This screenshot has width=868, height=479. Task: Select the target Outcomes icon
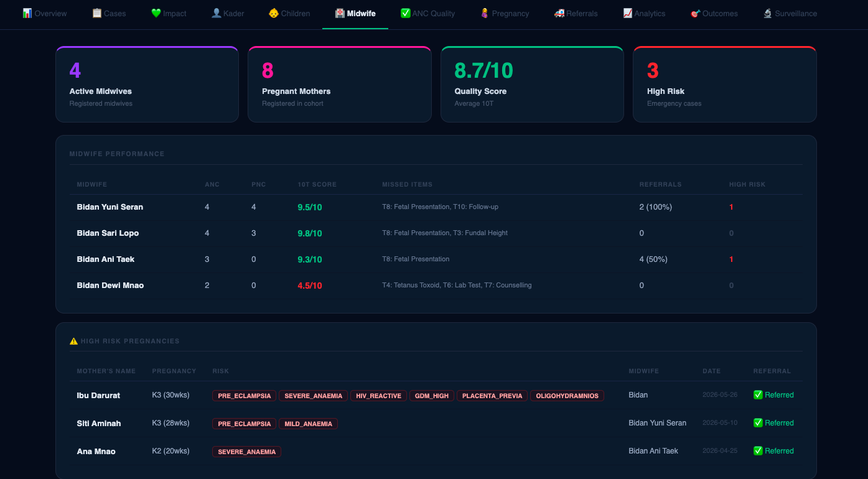tap(695, 13)
